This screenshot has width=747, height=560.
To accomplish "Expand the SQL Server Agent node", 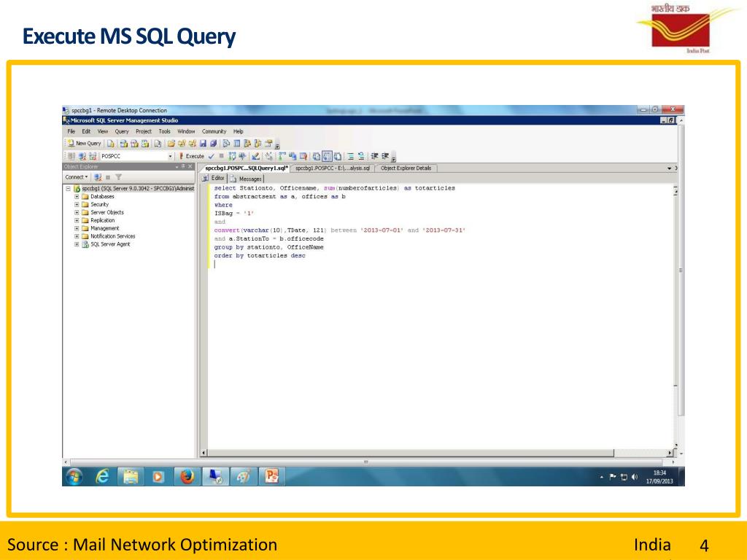I will (x=76, y=244).
